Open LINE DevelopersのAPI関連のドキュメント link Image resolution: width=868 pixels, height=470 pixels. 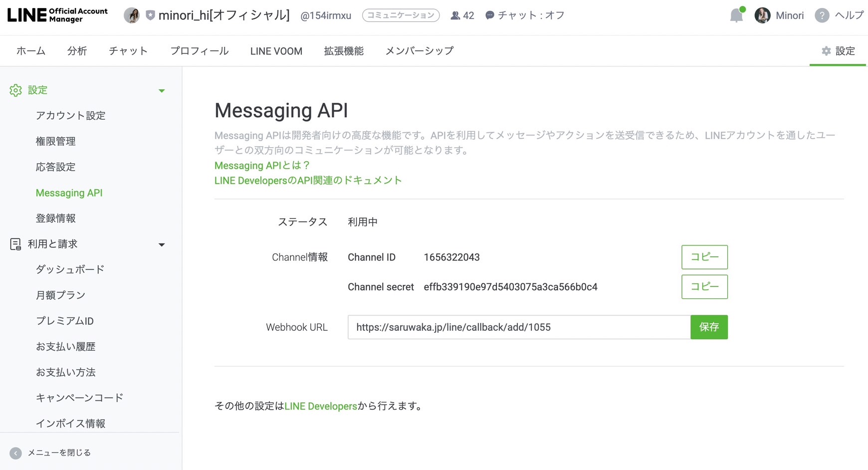[308, 180]
